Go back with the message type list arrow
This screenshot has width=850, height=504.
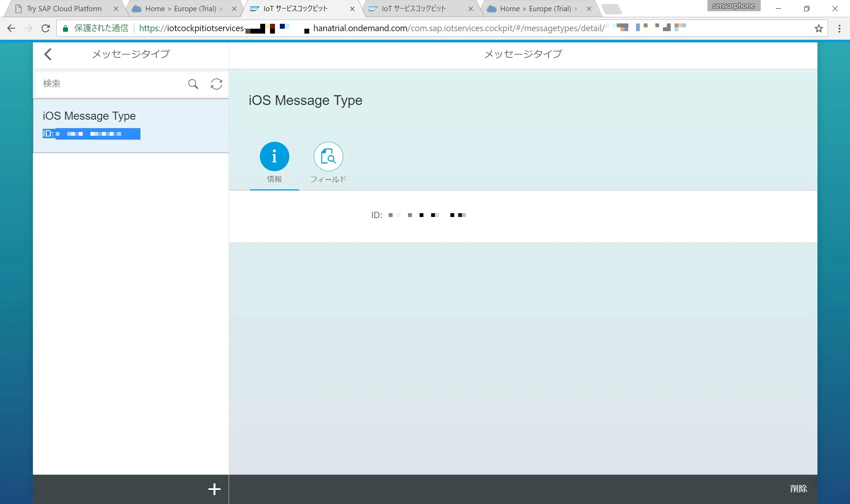[48, 54]
